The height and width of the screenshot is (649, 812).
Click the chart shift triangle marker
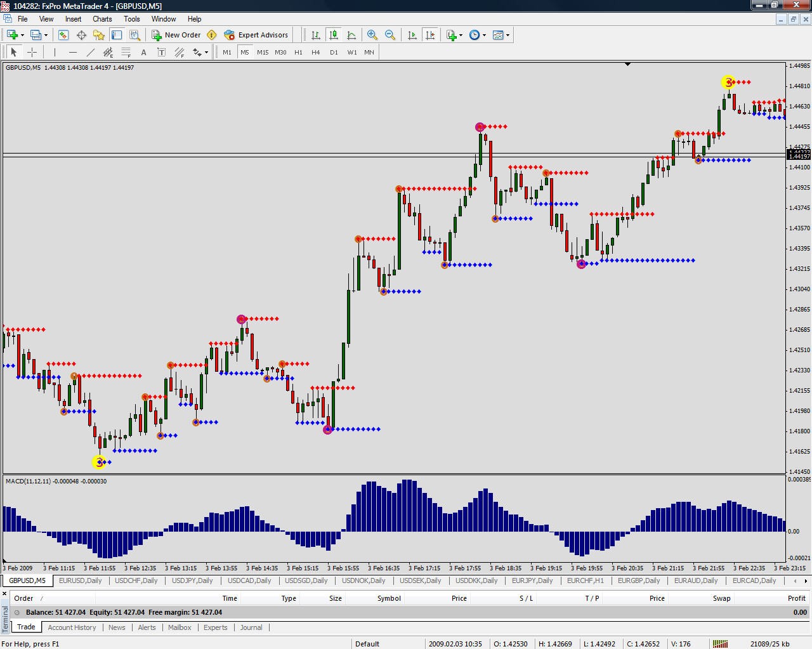pos(627,64)
